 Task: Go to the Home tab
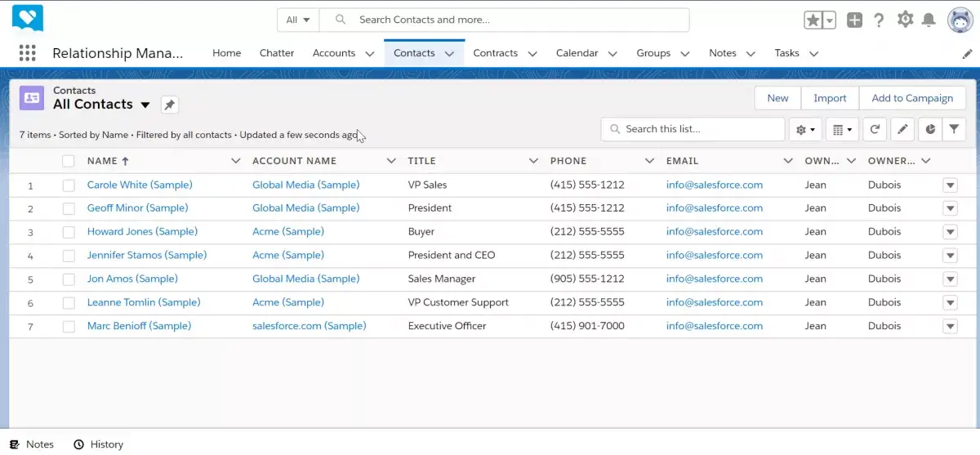pos(227,53)
